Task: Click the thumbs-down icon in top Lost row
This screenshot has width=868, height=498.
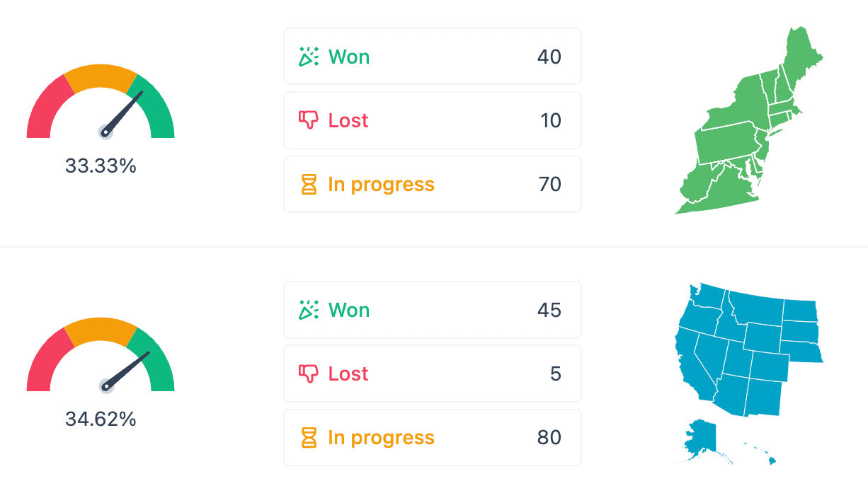Action: (309, 120)
